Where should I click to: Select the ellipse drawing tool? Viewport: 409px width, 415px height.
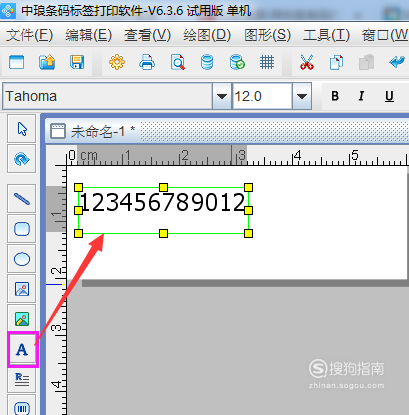point(22,259)
